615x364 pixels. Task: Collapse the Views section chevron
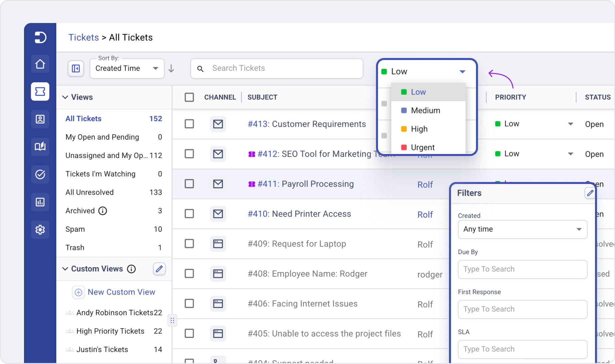pyautogui.click(x=65, y=97)
